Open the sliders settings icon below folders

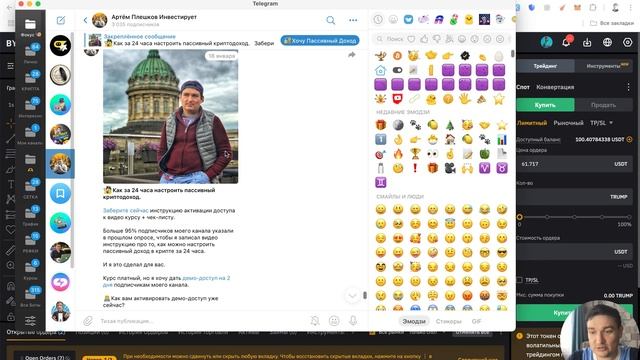coord(31,321)
